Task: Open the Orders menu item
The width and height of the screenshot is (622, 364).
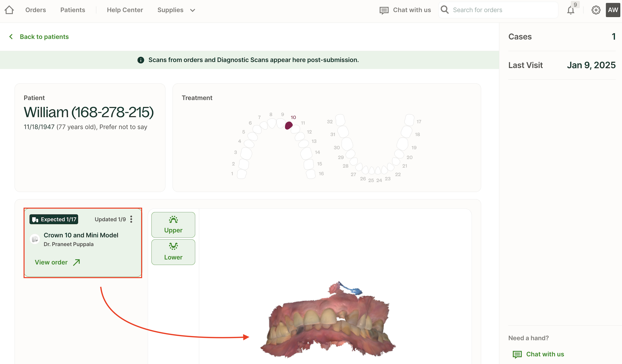Action: coord(36,10)
